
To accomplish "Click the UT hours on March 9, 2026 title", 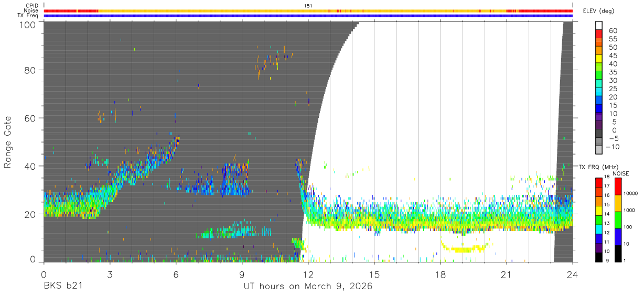I will tap(308, 287).
